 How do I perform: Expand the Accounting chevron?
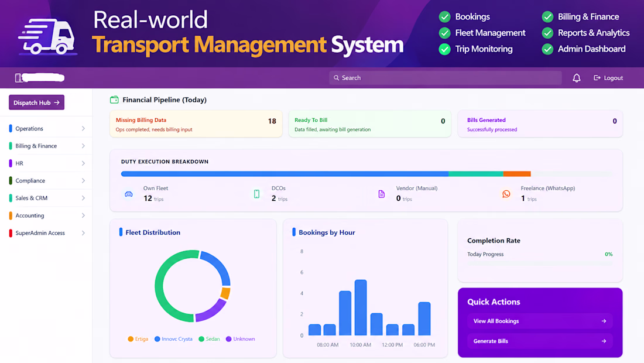(83, 215)
